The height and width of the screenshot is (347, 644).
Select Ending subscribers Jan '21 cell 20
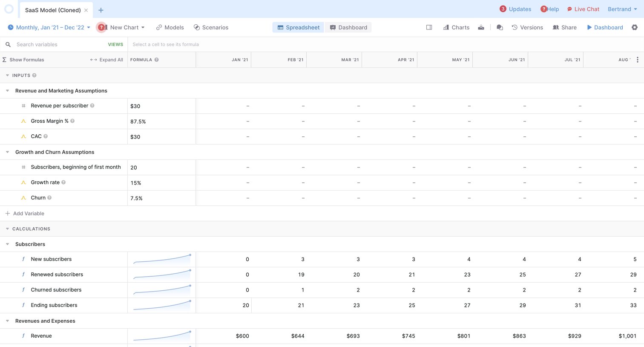tap(224, 305)
